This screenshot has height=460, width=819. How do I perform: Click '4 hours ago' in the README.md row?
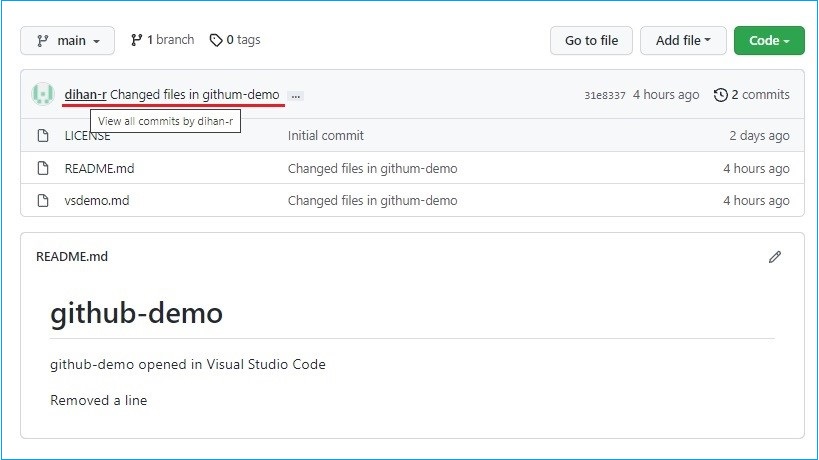(756, 169)
